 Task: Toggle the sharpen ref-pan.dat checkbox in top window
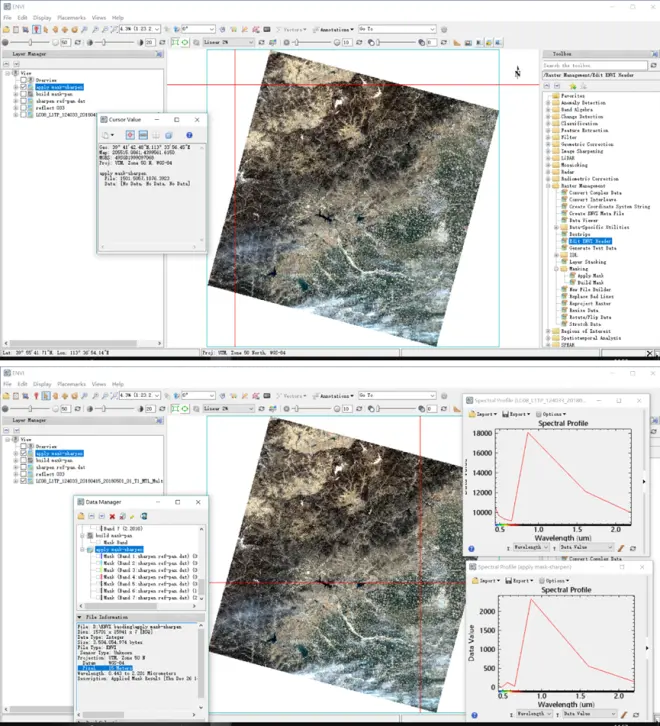pos(23,101)
